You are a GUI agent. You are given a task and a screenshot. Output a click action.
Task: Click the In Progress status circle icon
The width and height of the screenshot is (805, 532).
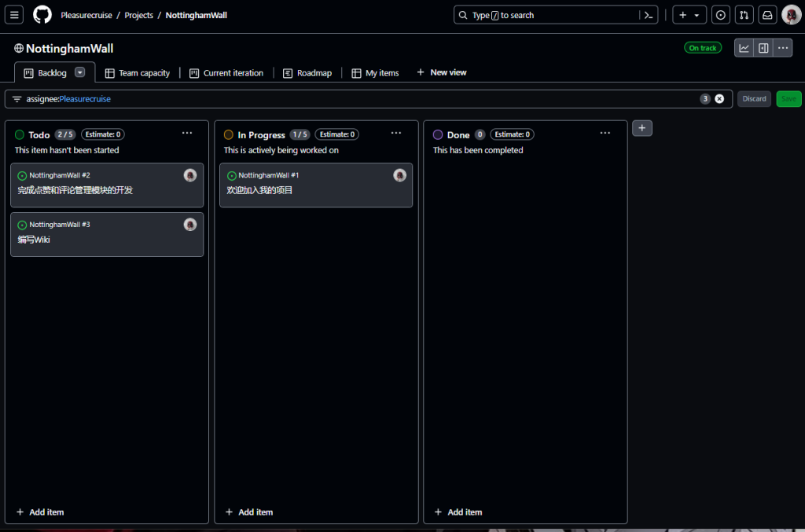[x=229, y=135]
